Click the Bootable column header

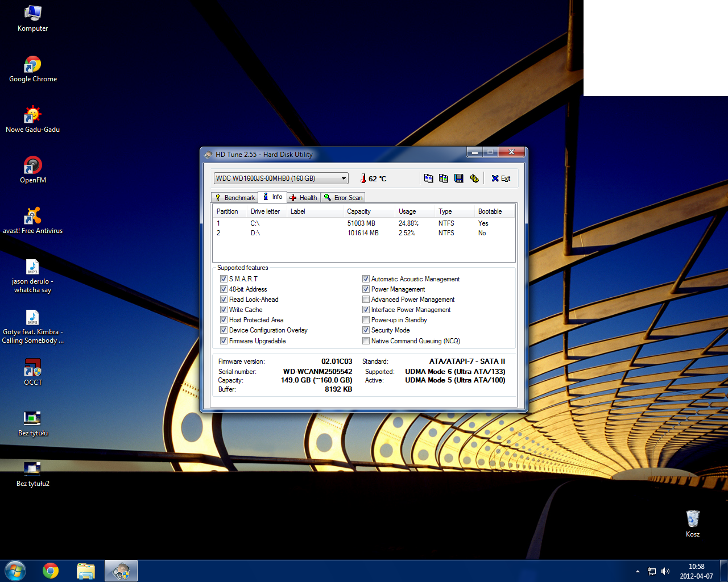(x=495, y=211)
